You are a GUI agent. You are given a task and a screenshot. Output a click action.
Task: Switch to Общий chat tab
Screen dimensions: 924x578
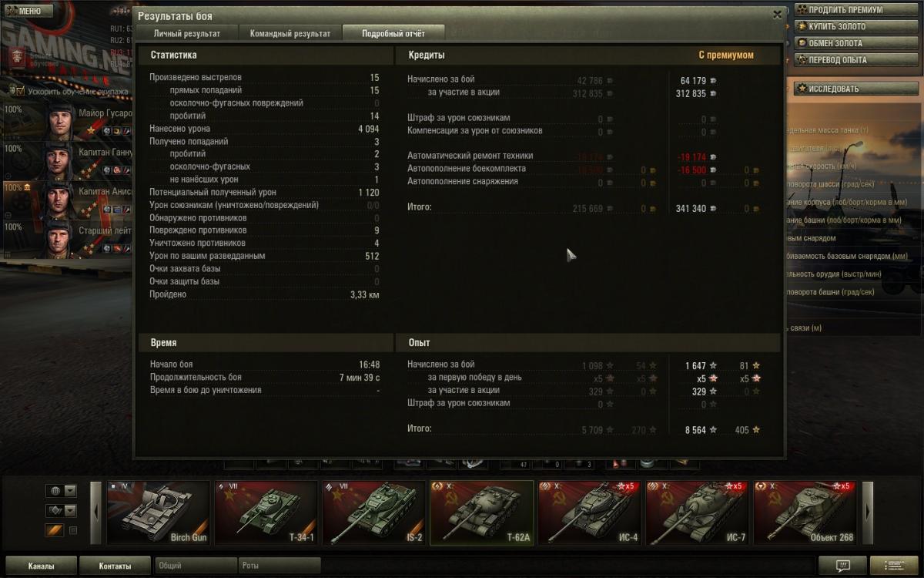[196, 566]
